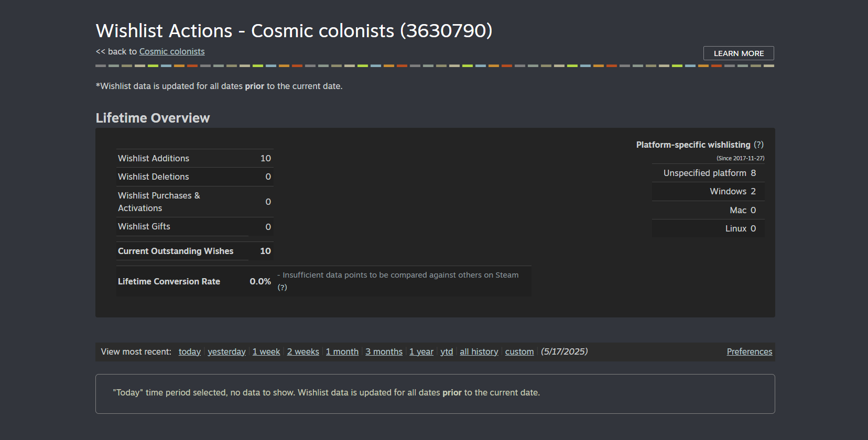Open platform-specific wishlisting help (?)
The width and height of the screenshot is (868, 440).
[x=758, y=145]
